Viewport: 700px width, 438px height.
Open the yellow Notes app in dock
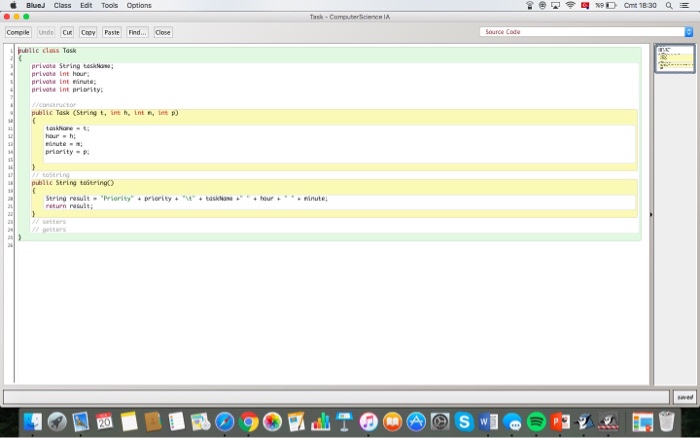pos(129,421)
